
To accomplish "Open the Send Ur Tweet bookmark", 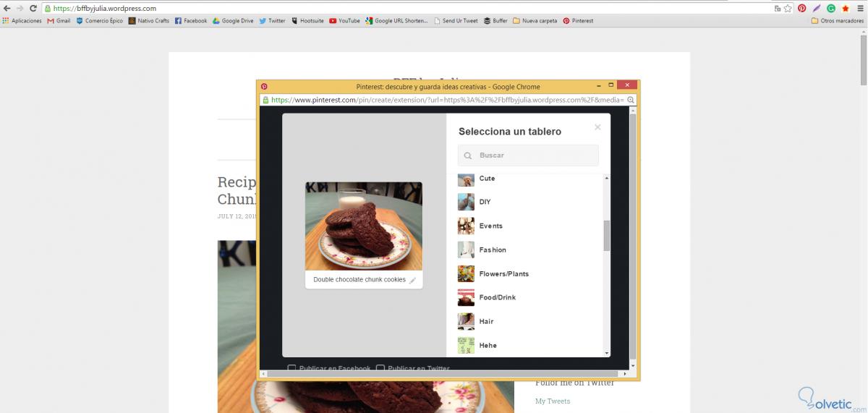I will click(x=456, y=21).
